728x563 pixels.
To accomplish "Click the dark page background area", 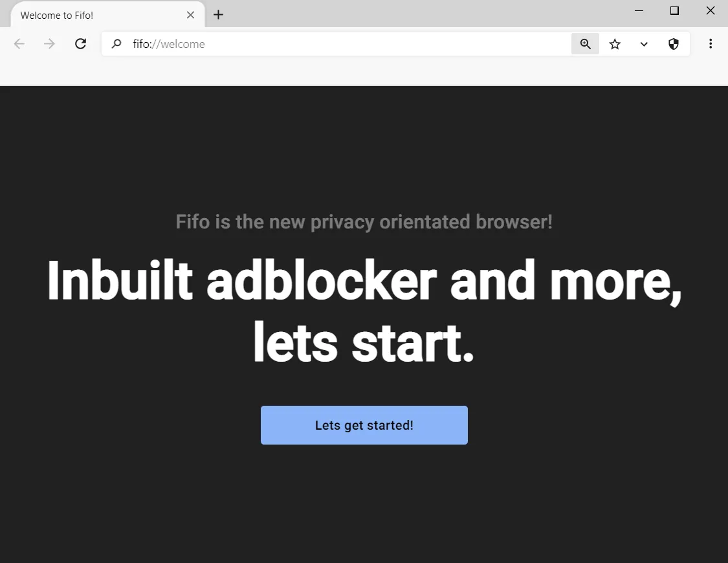I will (362, 511).
